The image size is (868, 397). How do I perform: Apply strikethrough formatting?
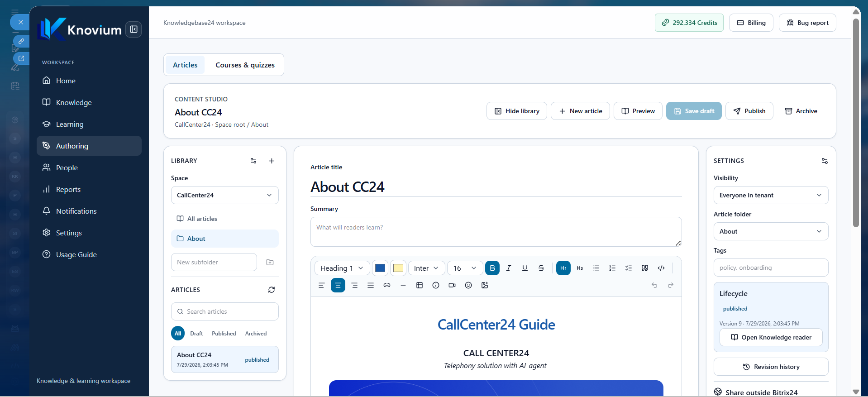(541, 268)
